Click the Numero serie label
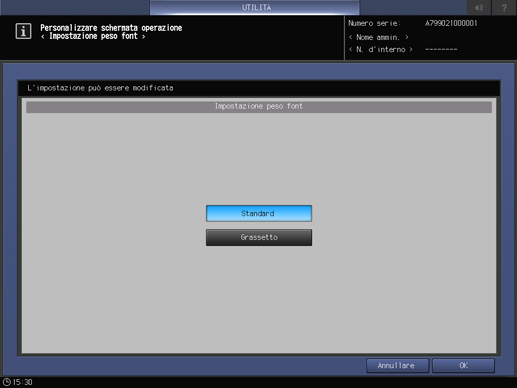 coord(374,23)
